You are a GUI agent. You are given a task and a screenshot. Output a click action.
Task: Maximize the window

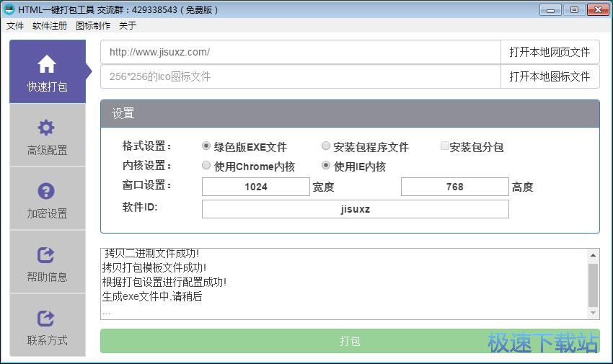574,10
